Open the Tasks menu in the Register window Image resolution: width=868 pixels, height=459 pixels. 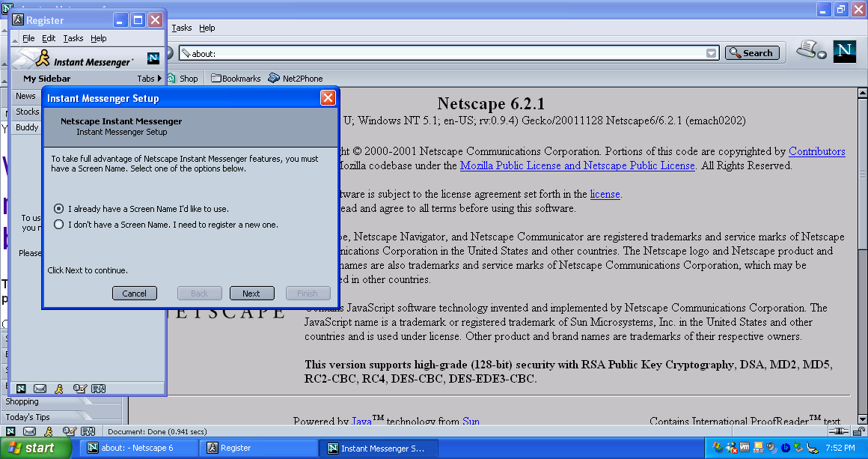73,38
